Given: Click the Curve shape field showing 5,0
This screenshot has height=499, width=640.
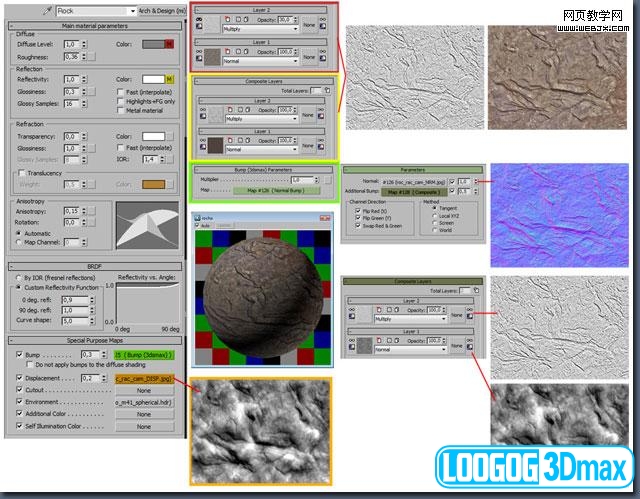Looking at the screenshot, I should coord(75,321).
